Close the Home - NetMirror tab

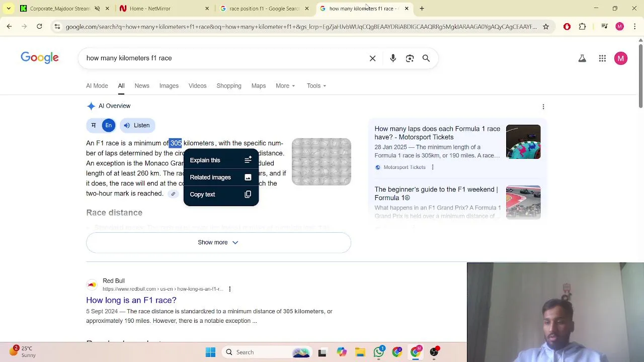(x=207, y=9)
